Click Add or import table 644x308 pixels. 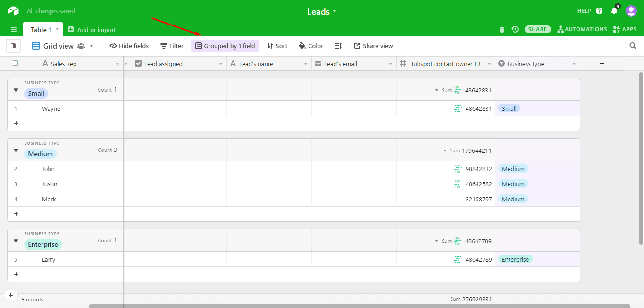(x=92, y=30)
